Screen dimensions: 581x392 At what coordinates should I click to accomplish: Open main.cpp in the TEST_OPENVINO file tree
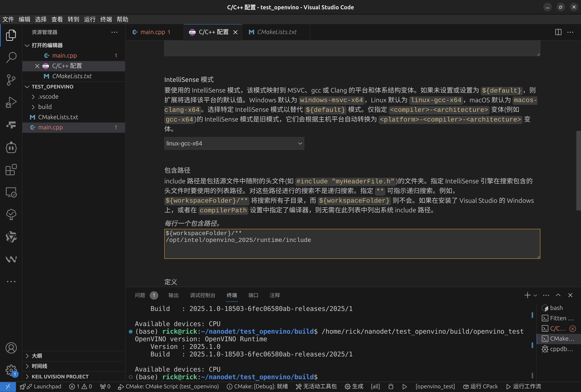[x=74, y=128]
